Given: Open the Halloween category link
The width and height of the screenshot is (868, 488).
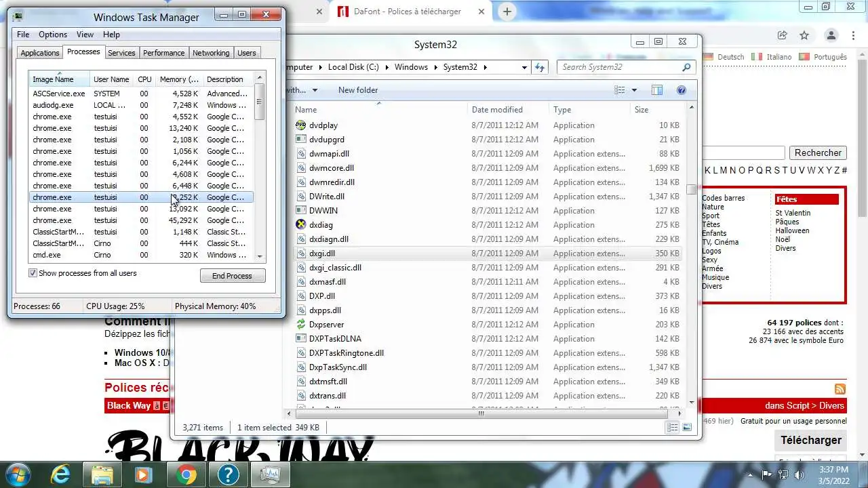Looking at the screenshot, I should coord(792,230).
